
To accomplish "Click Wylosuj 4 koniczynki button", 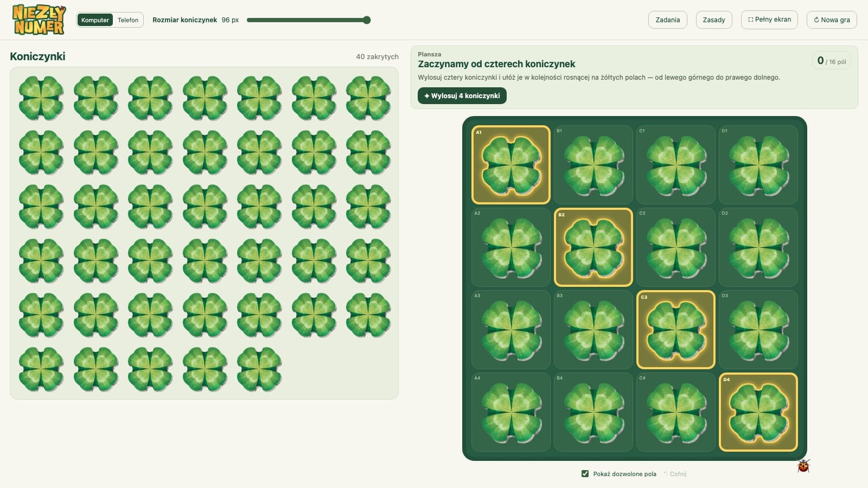I will (x=462, y=95).
